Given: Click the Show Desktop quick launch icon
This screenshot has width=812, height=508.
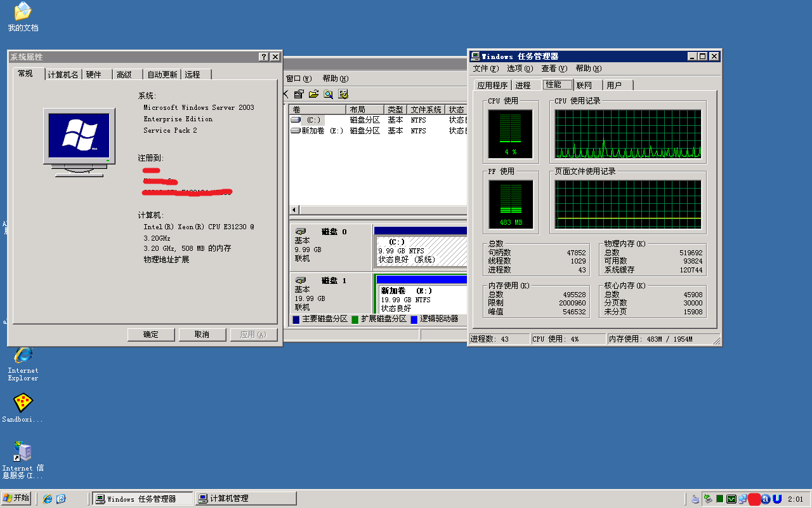Looking at the screenshot, I should click(x=61, y=498).
